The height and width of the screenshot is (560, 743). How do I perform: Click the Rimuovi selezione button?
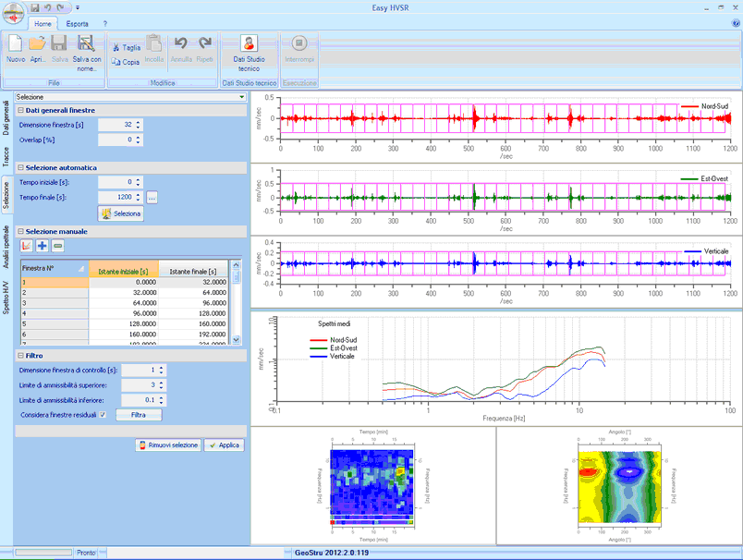tap(168, 445)
